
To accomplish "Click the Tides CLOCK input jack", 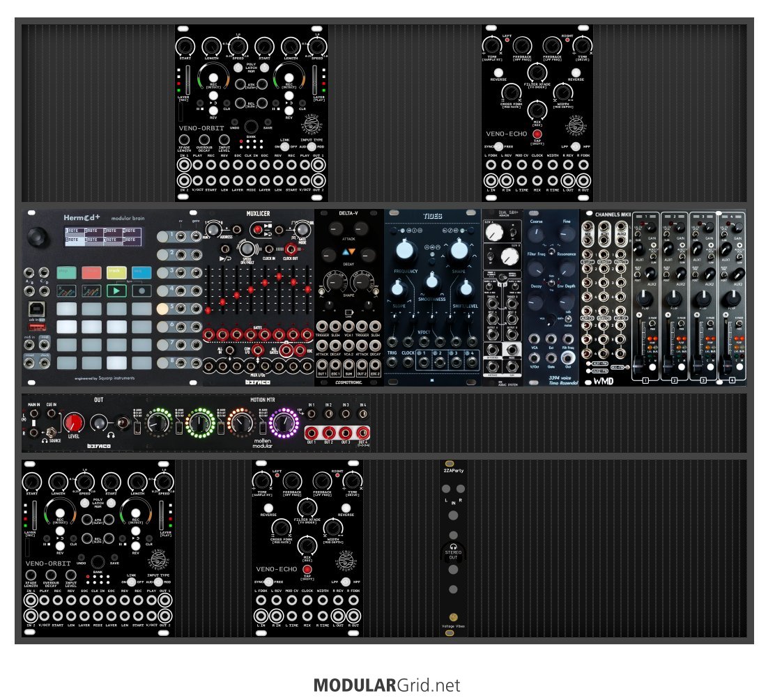I will coord(408,361).
